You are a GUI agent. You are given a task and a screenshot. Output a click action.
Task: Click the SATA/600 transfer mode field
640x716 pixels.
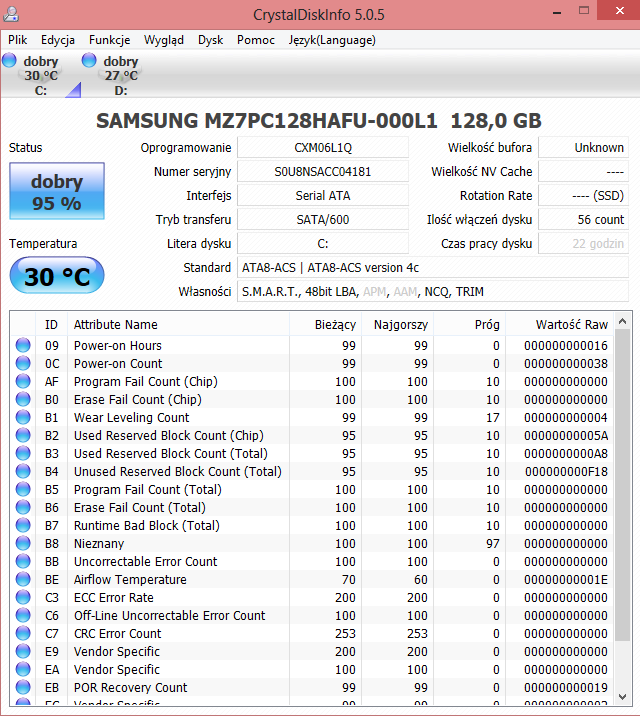323,220
